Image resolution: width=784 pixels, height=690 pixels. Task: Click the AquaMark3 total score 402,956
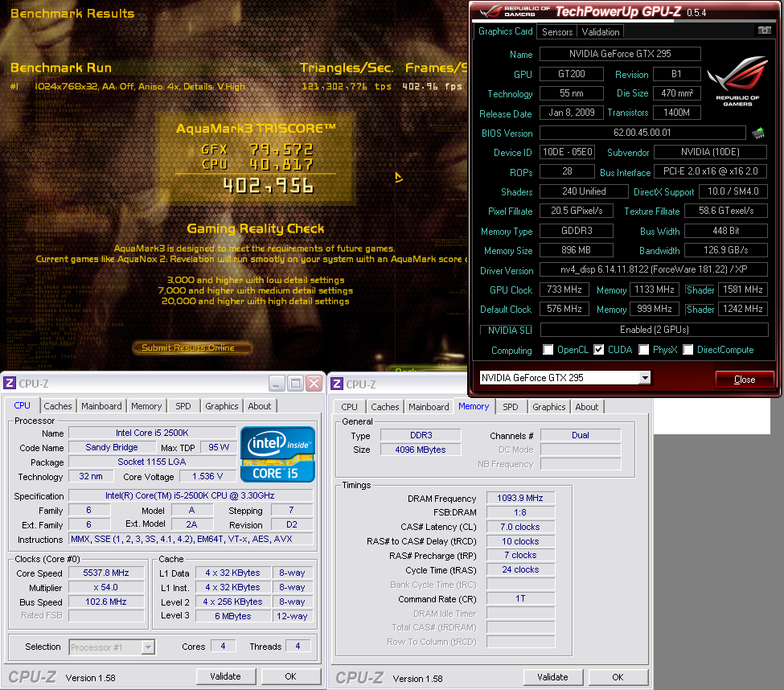(269, 186)
